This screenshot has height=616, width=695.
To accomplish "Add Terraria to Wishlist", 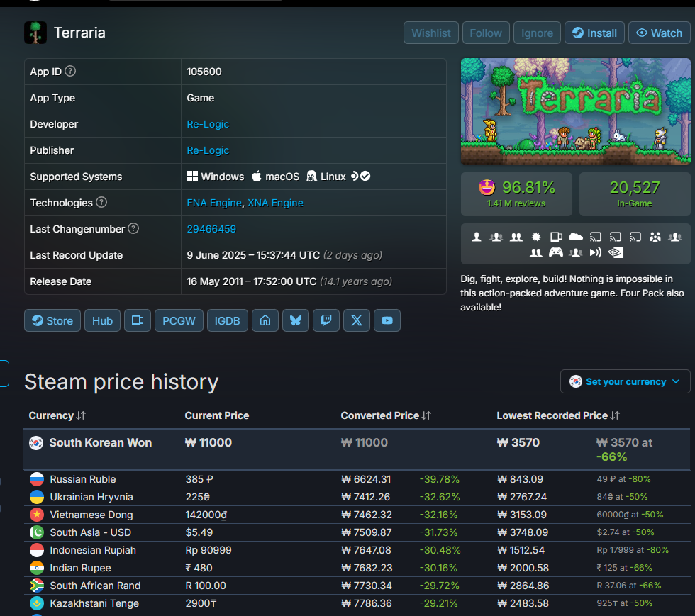I will [x=431, y=33].
